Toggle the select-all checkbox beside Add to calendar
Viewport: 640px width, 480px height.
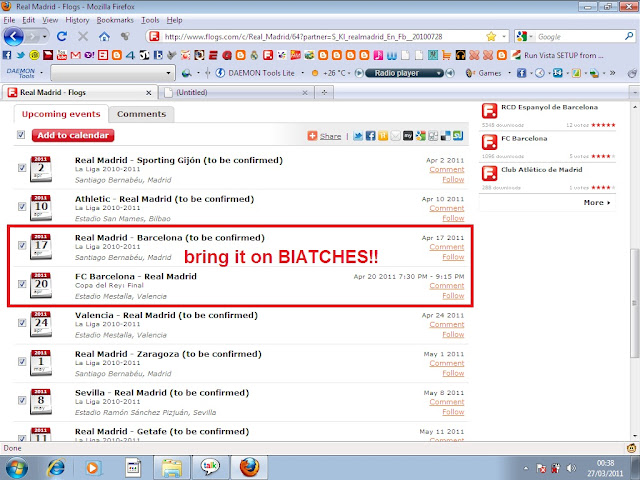pos(21,135)
